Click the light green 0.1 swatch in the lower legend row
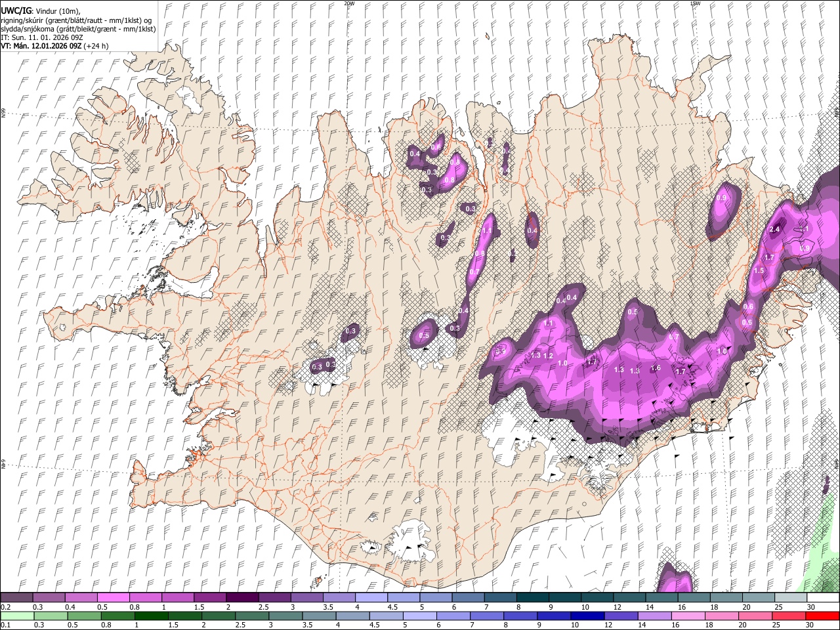 16,616
